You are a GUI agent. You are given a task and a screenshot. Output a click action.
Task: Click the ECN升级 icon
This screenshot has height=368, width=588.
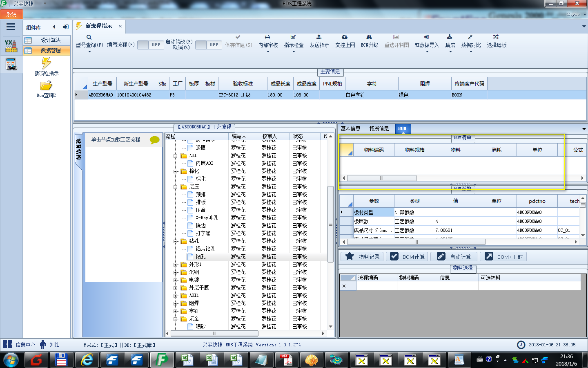pos(369,37)
